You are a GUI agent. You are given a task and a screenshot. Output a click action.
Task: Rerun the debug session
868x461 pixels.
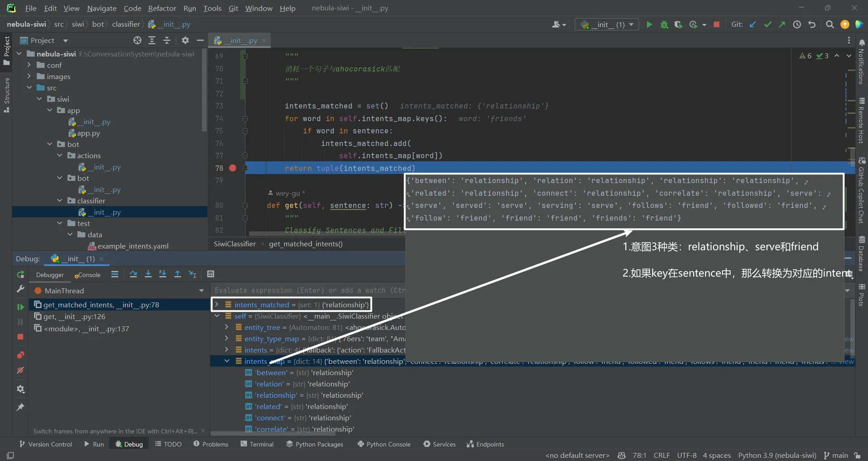pos(20,274)
